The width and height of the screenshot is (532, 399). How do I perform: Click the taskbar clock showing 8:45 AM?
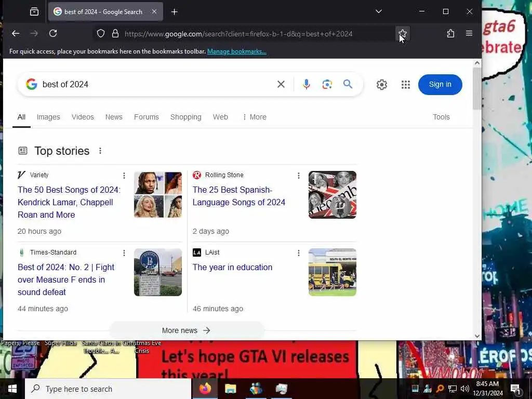pyautogui.click(x=488, y=389)
